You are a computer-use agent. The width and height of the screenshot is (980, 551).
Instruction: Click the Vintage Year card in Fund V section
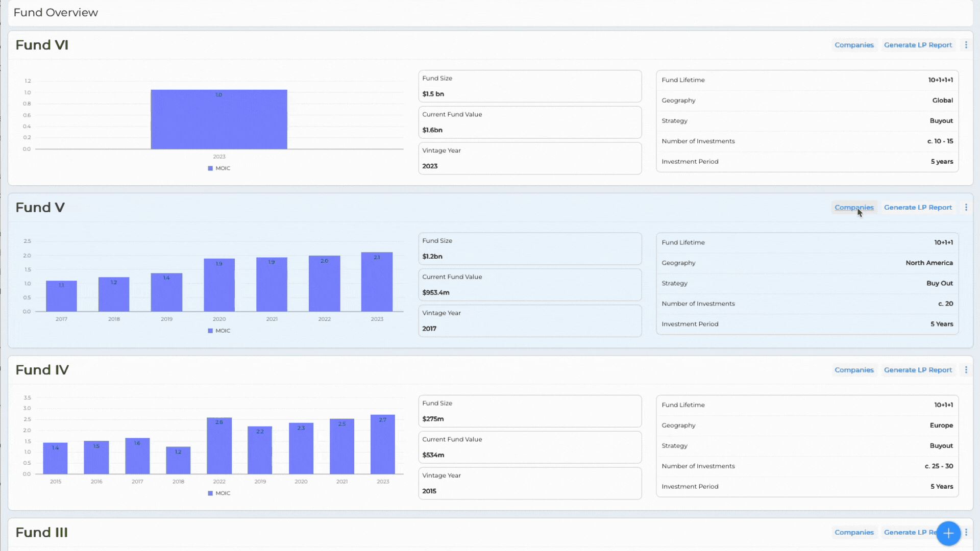tap(530, 320)
